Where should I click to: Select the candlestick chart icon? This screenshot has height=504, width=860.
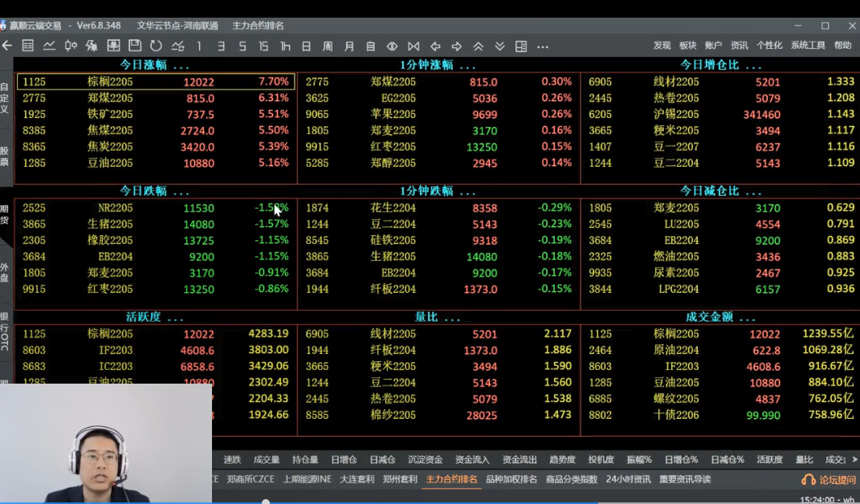point(71,46)
